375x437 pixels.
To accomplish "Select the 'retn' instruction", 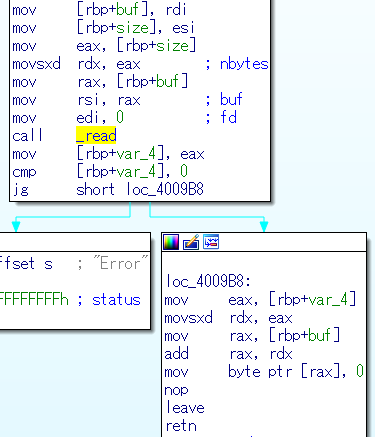I will [181, 425].
